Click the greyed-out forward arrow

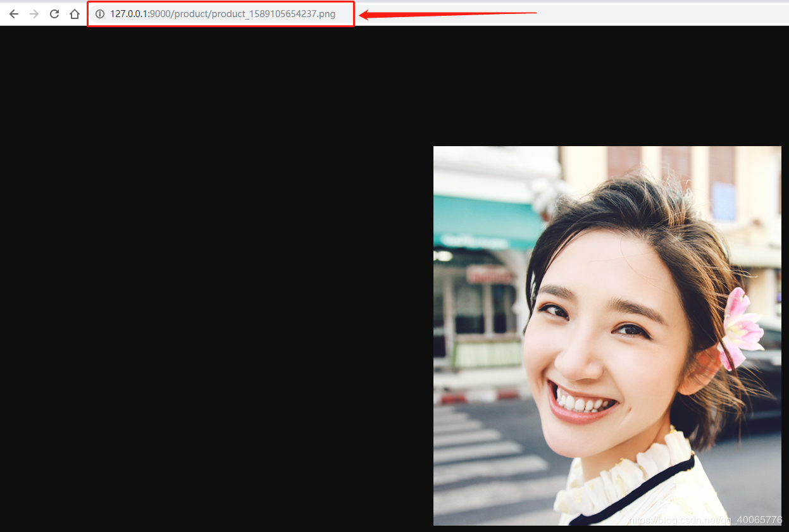point(34,14)
